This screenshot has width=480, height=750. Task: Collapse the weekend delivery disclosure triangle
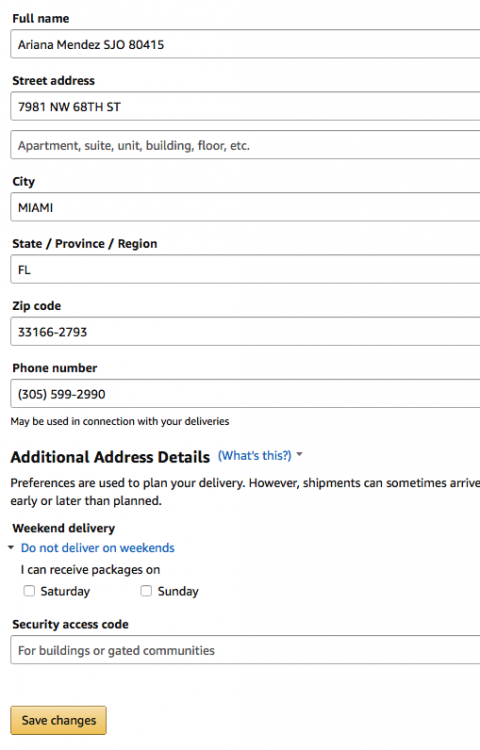point(11,548)
